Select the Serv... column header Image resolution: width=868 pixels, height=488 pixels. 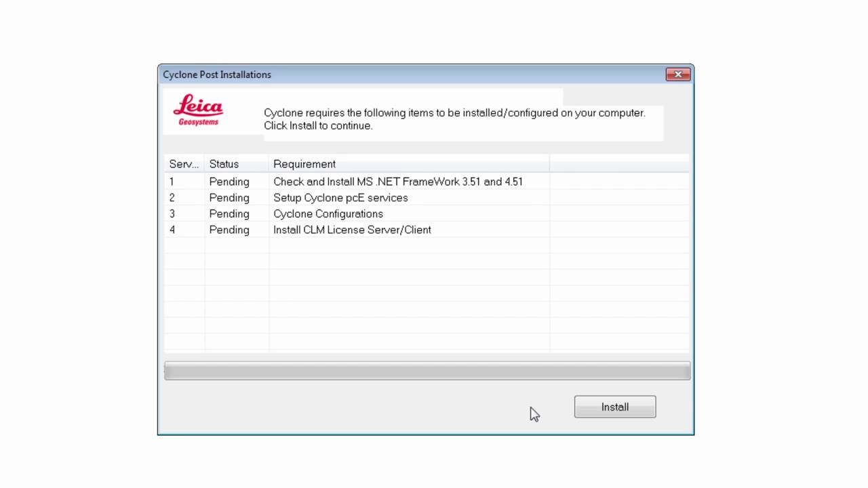[184, 164]
